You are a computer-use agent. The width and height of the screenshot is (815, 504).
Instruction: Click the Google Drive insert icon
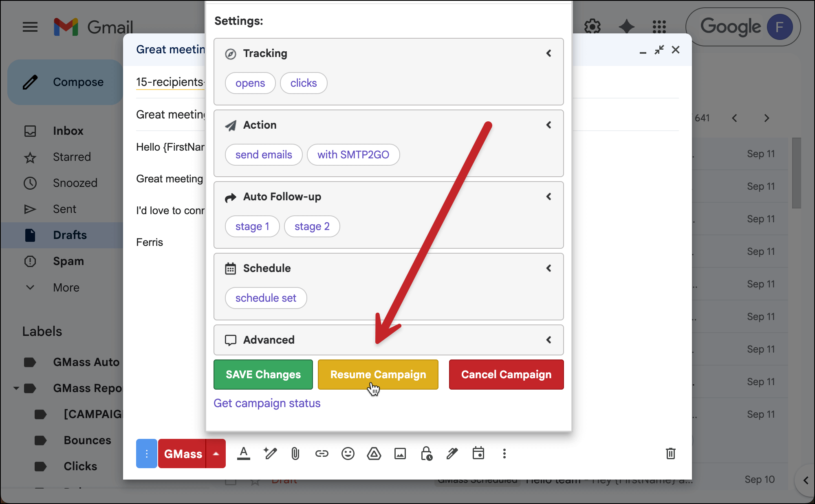pyautogui.click(x=374, y=454)
